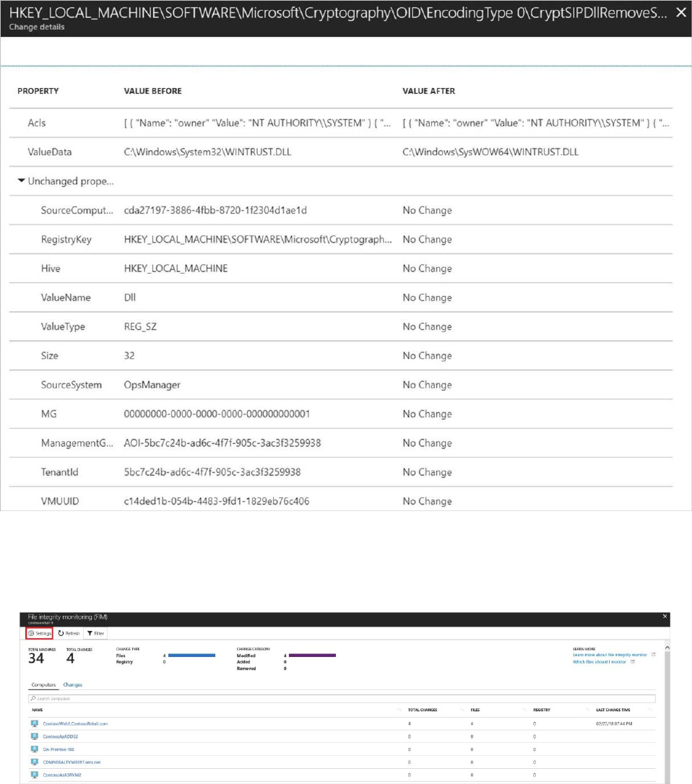This screenshot has width=692, height=784.
Task: Open Which files should I monitor link
Action: click(x=600, y=661)
